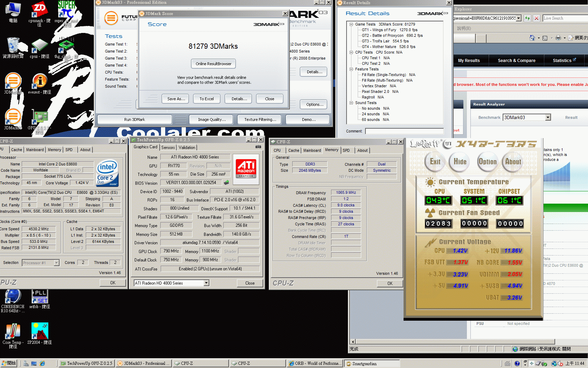
Task: Click the Demo... button in 3DMark03
Action: pos(308,120)
